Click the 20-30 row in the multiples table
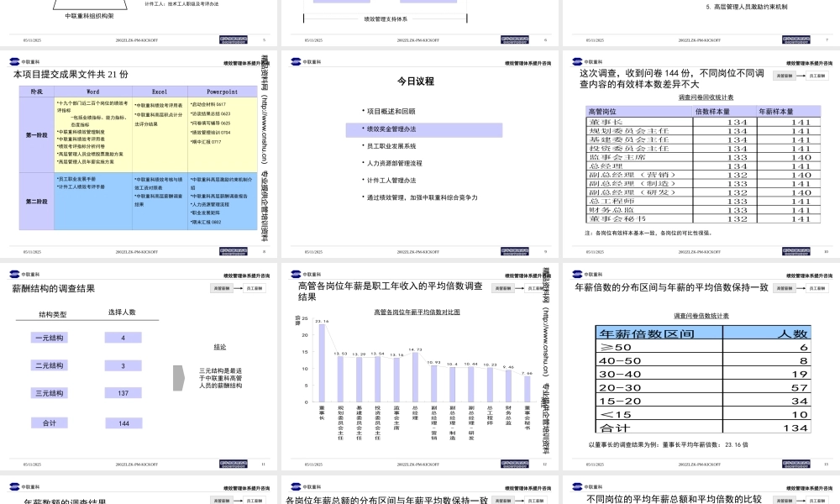This screenshot has width=840, height=504. coord(703,387)
